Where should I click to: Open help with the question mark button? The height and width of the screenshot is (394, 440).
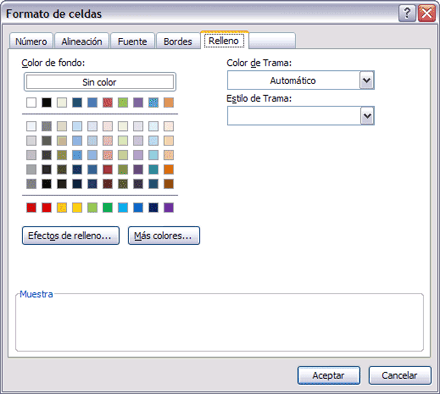pos(407,13)
